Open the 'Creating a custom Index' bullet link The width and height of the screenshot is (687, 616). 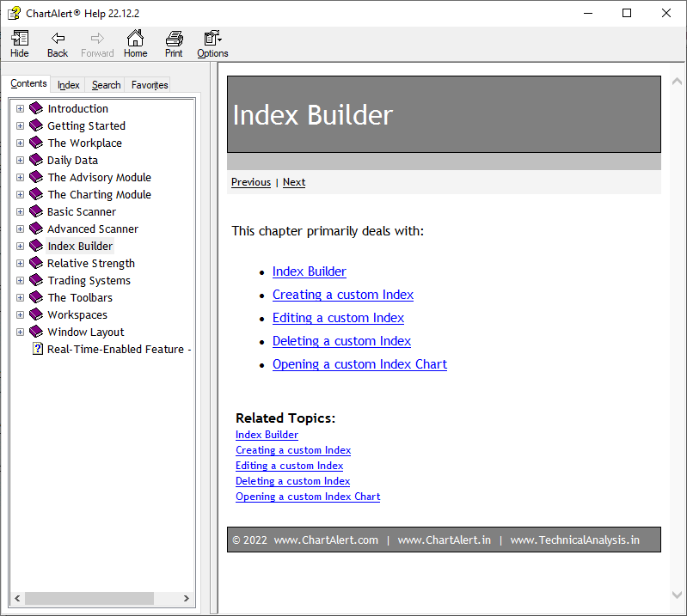(x=342, y=295)
